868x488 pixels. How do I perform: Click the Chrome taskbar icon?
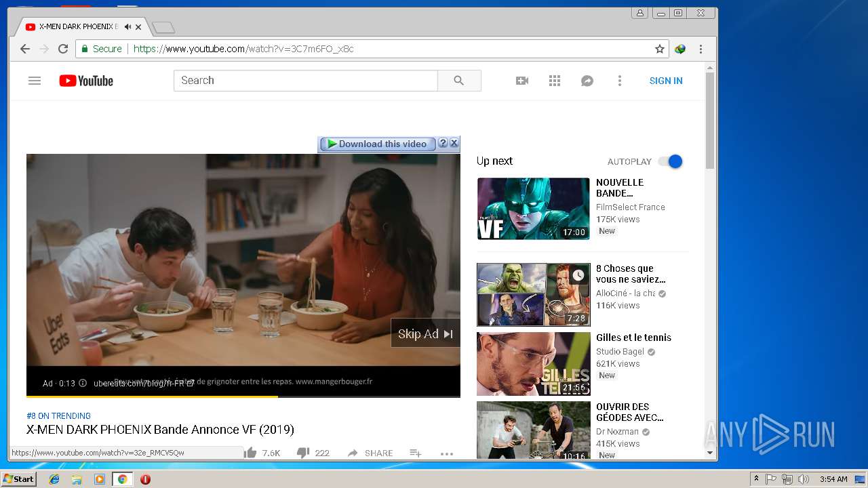point(123,479)
